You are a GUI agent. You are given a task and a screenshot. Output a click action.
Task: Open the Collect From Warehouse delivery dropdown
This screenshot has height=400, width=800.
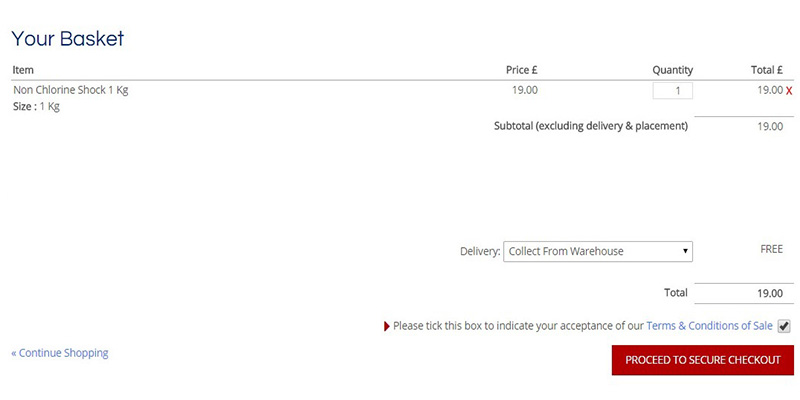click(x=598, y=251)
